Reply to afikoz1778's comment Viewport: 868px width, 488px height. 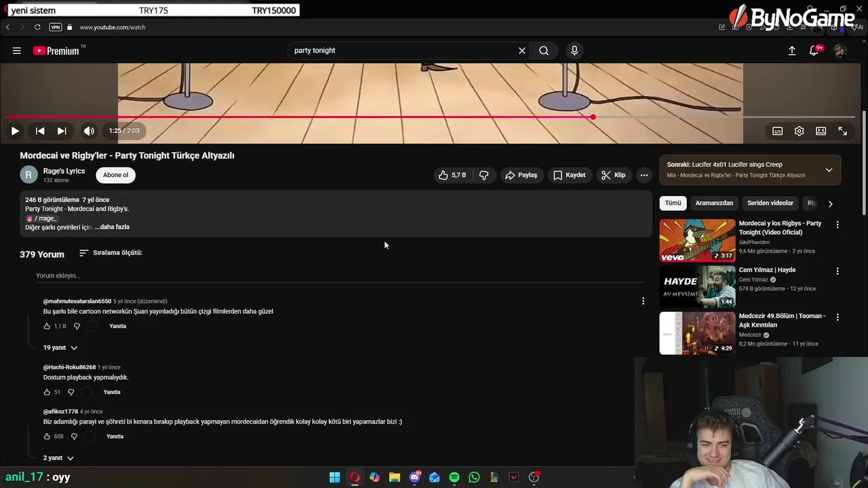click(115, 436)
